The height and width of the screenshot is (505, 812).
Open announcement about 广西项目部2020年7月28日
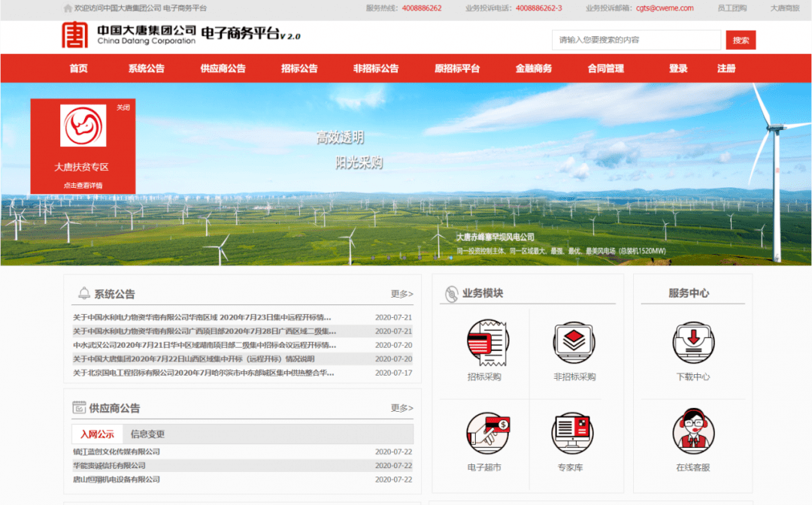(x=205, y=331)
